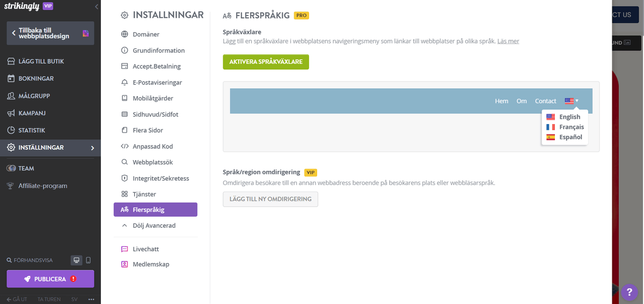The height and width of the screenshot is (304, 644).
Task: Open the Statistik section in the sidebar
Action: pyautogui.click(x=32, y=131)
